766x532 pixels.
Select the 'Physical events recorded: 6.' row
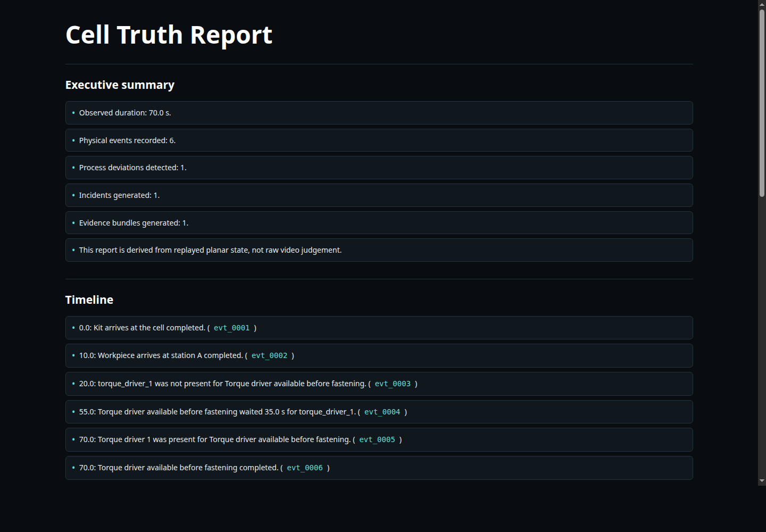[379, 140]
